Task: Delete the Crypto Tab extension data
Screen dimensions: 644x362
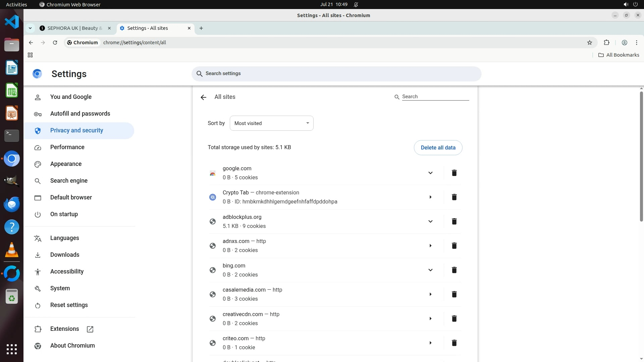Action: pos(454,197)
